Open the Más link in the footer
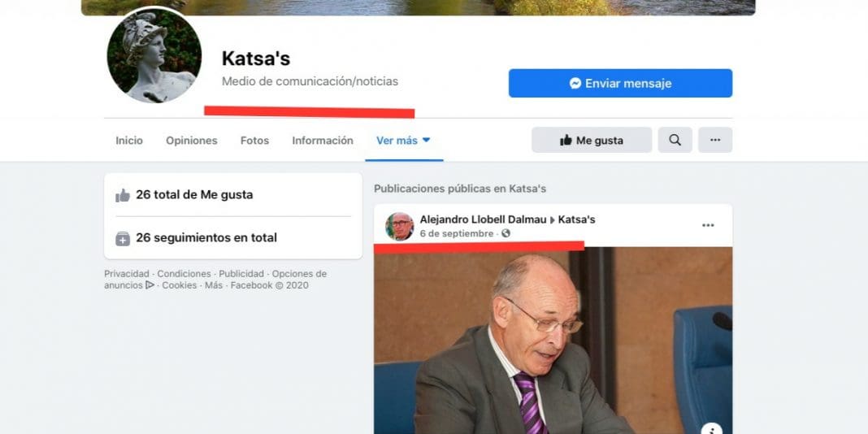The width and height of the screenshot is (868, 434). point(214,285)
